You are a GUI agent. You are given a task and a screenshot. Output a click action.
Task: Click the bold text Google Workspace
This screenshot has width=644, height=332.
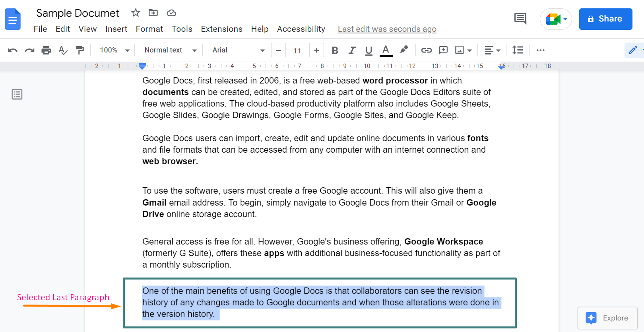pyautogui.click(x=444, y=242)
